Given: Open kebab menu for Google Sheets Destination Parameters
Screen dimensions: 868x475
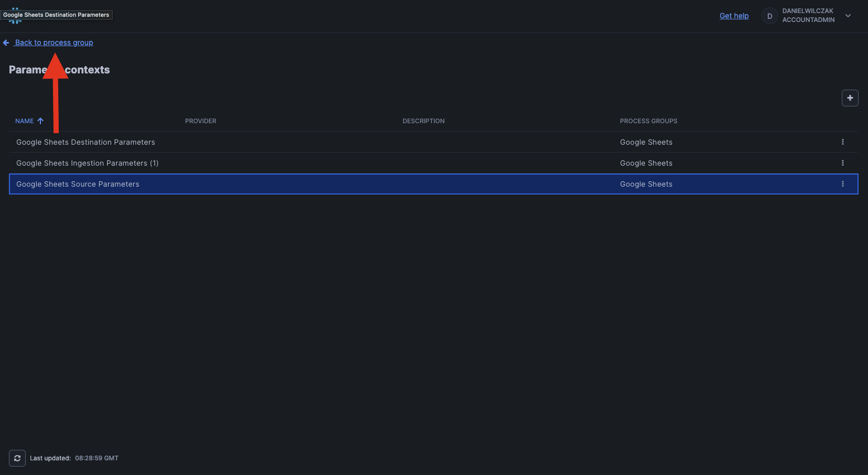Looking at the screenshot, I should 842,142.
